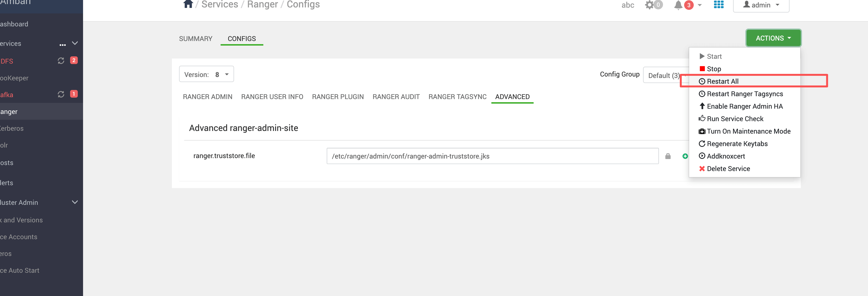The width and height of the screenshot is (868, 296).
Task: Click the home icon in breadcrumb
Action: tap(188, 4)
